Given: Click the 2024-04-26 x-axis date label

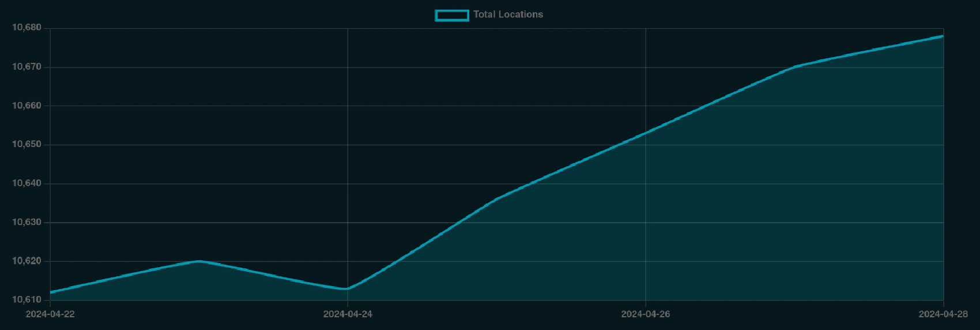Looking at the screenshot, I should pos(645,314).
